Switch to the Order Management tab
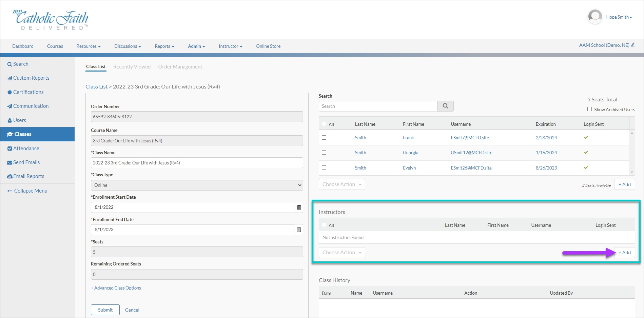This screenshot has height=318, width=644. pos(180,67)
